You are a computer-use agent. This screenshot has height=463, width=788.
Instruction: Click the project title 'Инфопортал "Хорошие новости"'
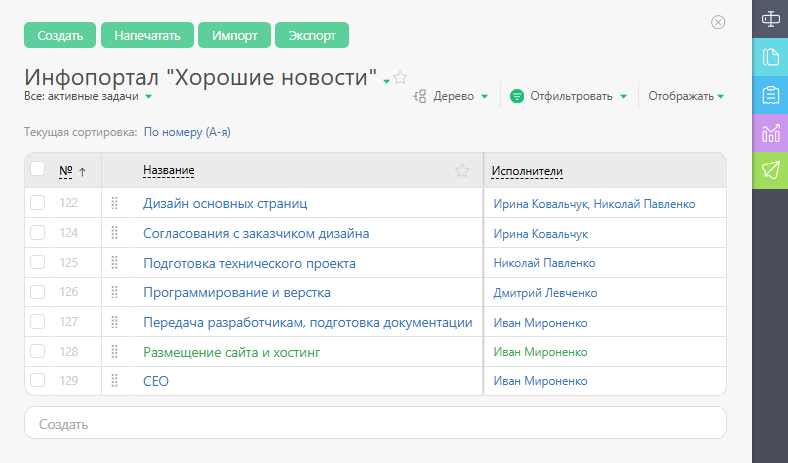pos(200,77)
